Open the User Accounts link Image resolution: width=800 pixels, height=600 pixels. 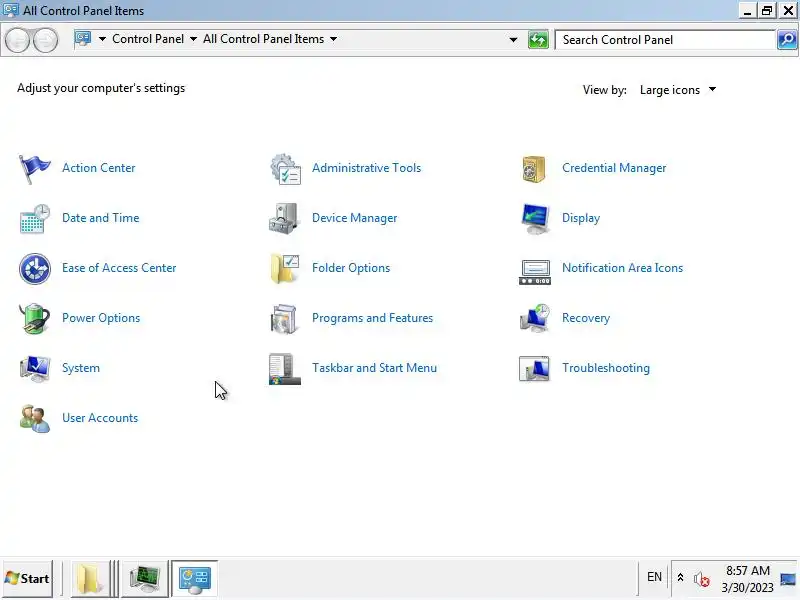point(100,418)
